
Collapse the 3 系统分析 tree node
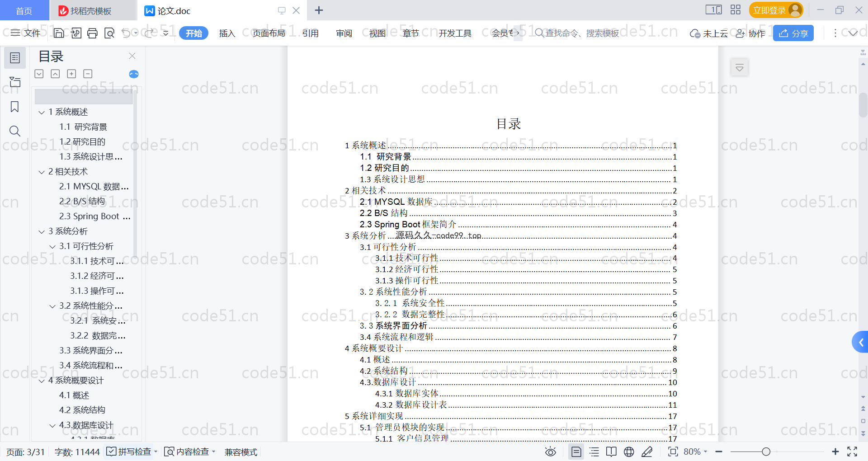(x=42, y=231)
